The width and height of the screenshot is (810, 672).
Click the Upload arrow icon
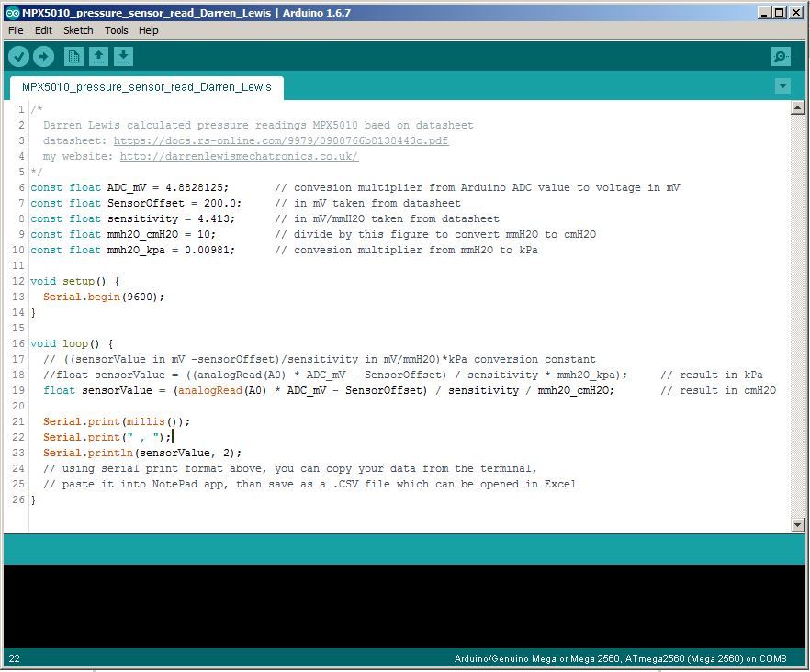point(43,56)
